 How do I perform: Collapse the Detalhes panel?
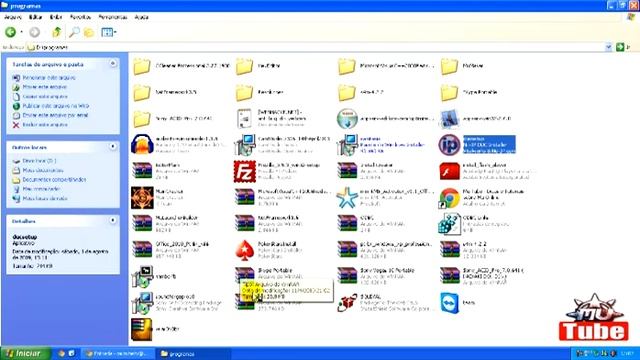coord(113,220)
